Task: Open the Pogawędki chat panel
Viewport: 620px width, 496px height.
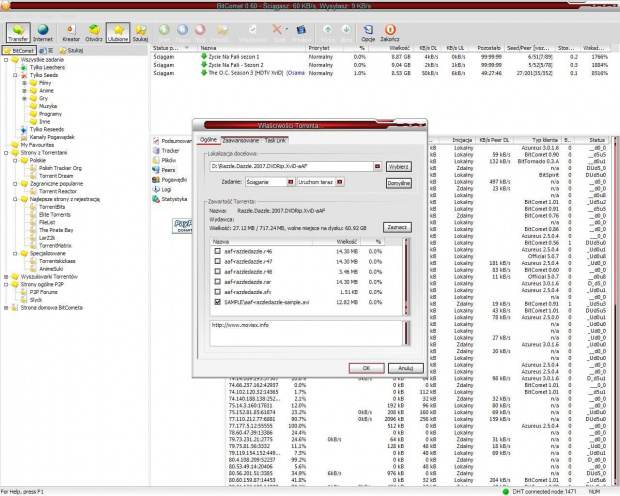Action: pos(170,180)
